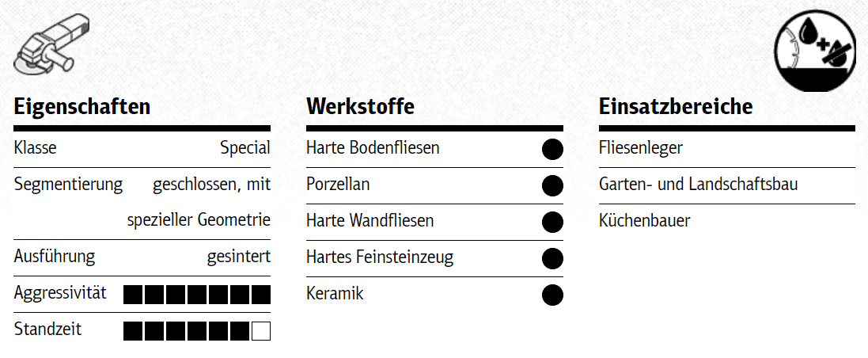868x358 pixels.
Task: Click the black dot beside Harte Bodenfliesen
Action: [552, 149]
